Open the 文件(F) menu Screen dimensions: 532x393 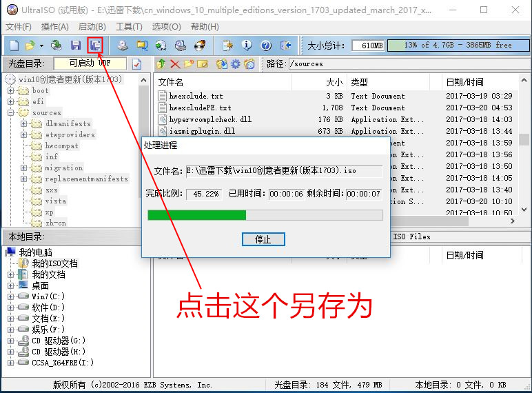[x=19, y=26]
